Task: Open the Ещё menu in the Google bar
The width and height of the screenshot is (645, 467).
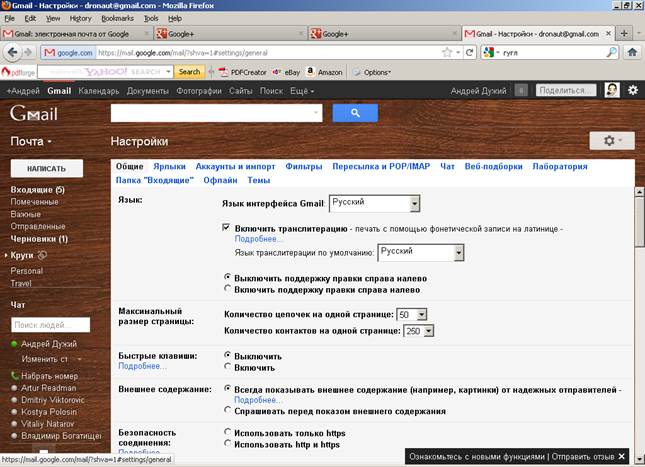Action: click(302, 91)
